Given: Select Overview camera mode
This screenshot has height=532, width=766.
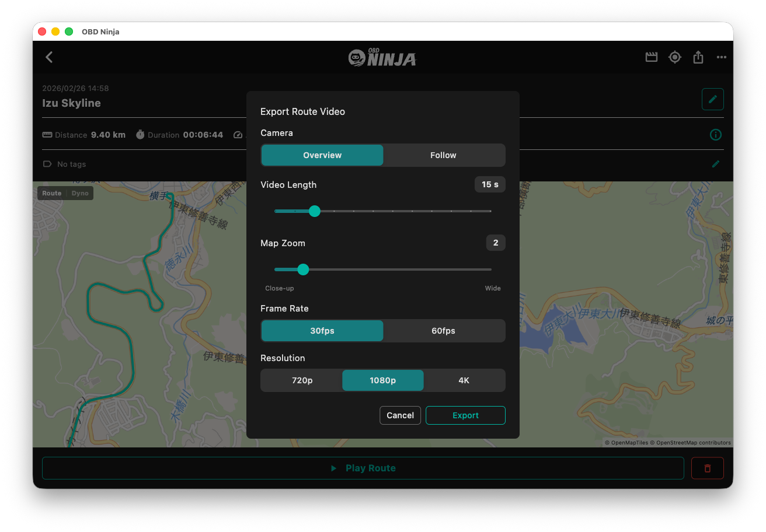Looking at the screenshot, I should (322, 155).
